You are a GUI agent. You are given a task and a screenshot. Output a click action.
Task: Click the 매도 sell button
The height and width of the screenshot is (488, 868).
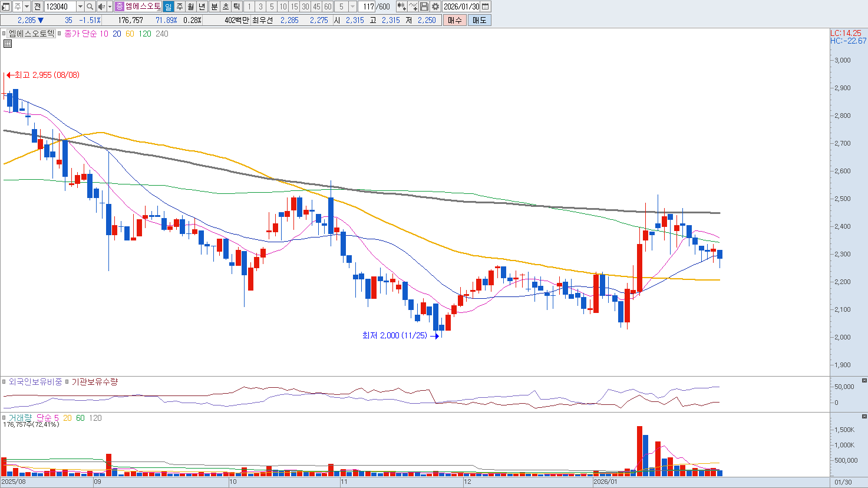coord(479,20)
